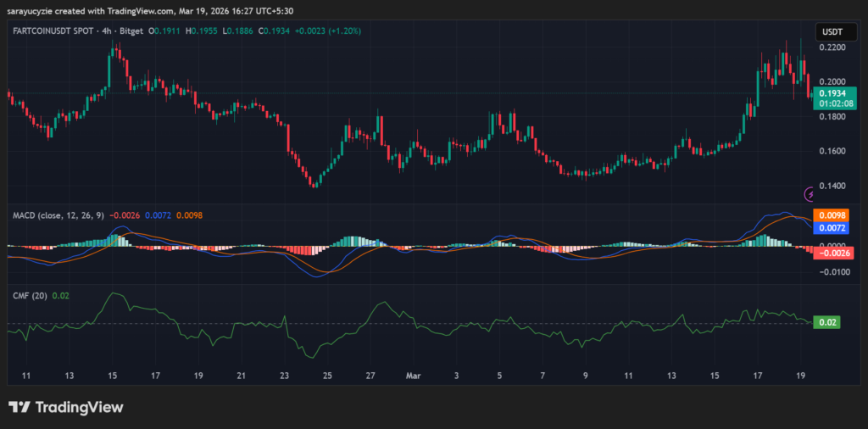This screenshot has width=868, height=429.
Task: Click the Bitget exchange name in title
Action: [x=131, y=31]
